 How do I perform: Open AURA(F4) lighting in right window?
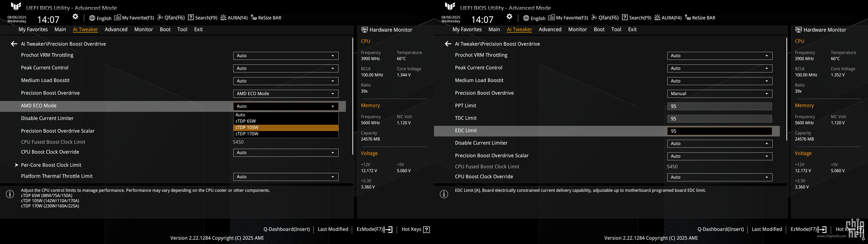(x=668, y=18)
